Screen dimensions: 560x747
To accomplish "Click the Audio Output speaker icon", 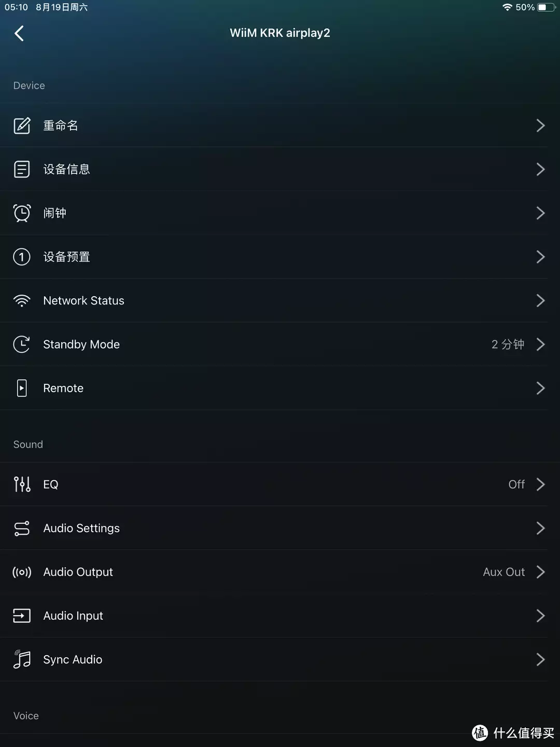I will coord(22,572).
